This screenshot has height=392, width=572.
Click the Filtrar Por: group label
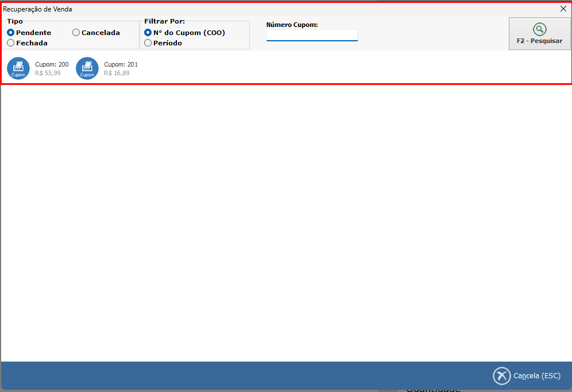pyautogui.click(x=164, y=21)
